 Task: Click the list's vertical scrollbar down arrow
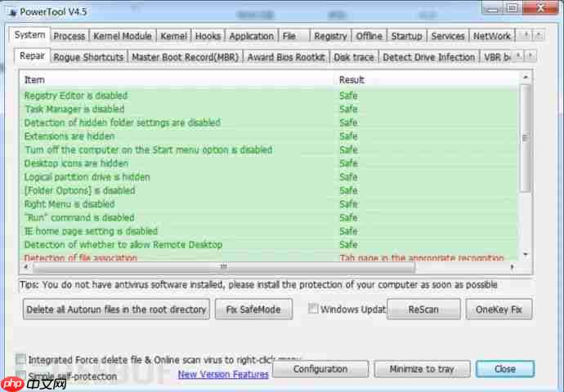click(526, 255)
